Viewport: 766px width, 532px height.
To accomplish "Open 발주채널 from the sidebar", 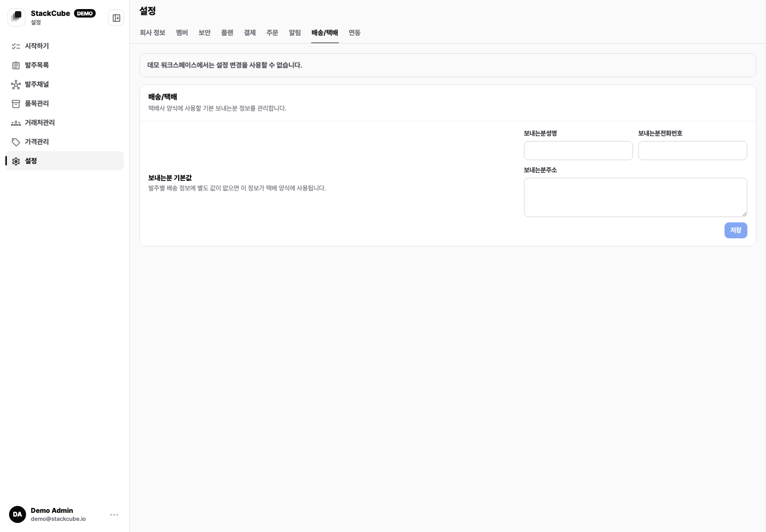I will [x=65, y=84].
